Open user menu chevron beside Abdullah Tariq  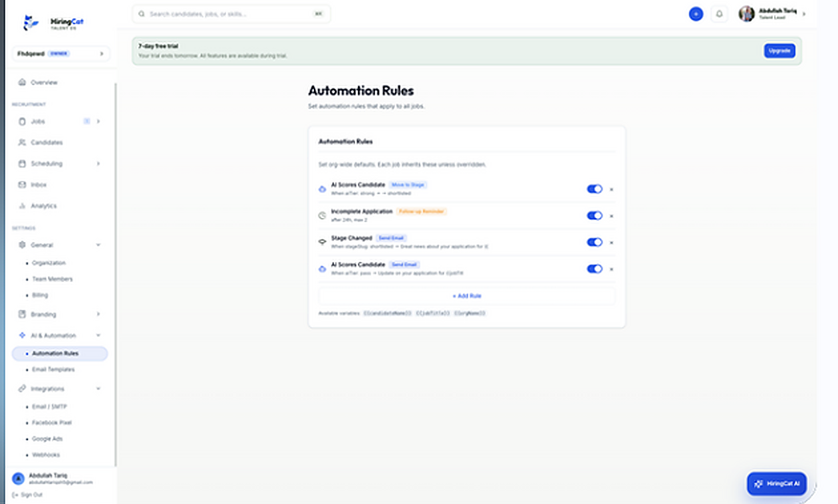(804, 14)
